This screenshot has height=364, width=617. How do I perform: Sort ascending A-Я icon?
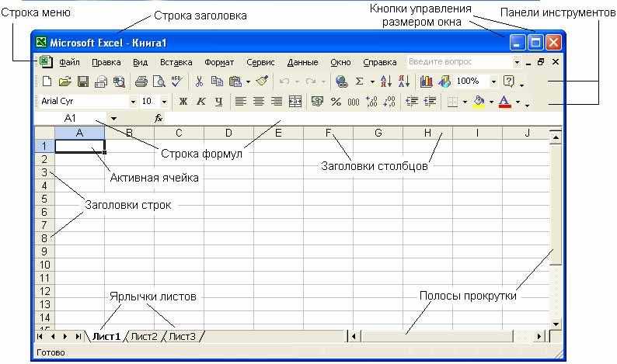tap(386, 81)
